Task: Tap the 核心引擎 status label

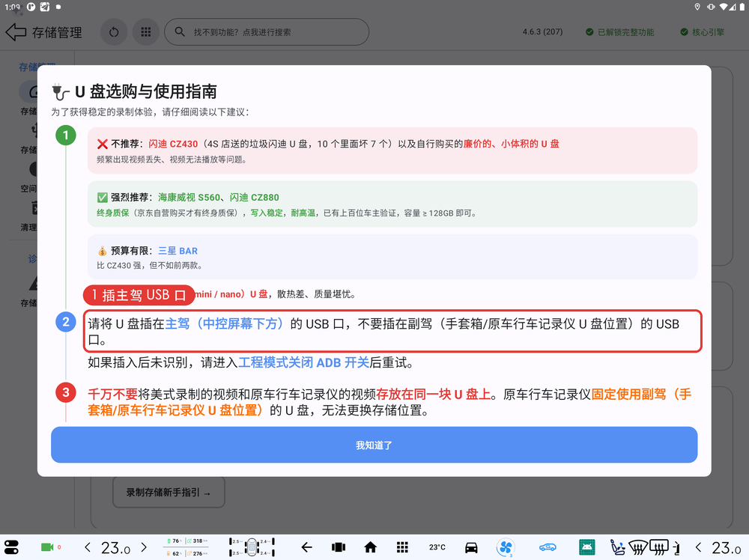Action: click(x=703, y=32)
